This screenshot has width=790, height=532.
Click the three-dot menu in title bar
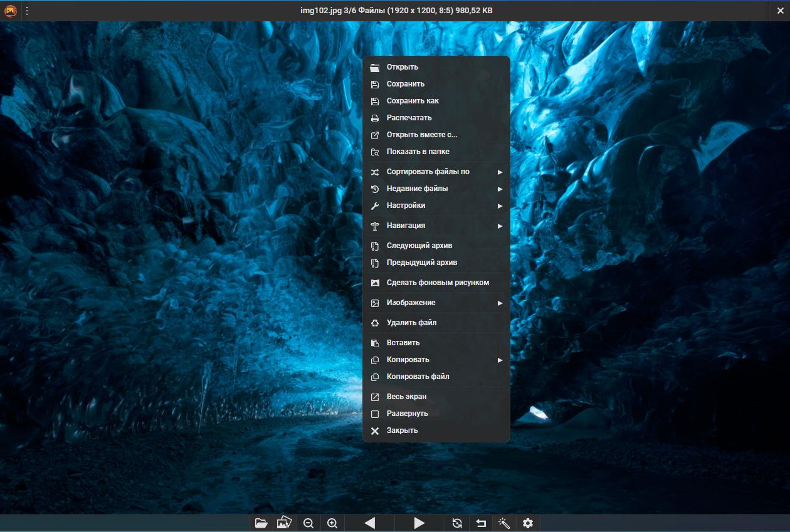pos(27,11)
